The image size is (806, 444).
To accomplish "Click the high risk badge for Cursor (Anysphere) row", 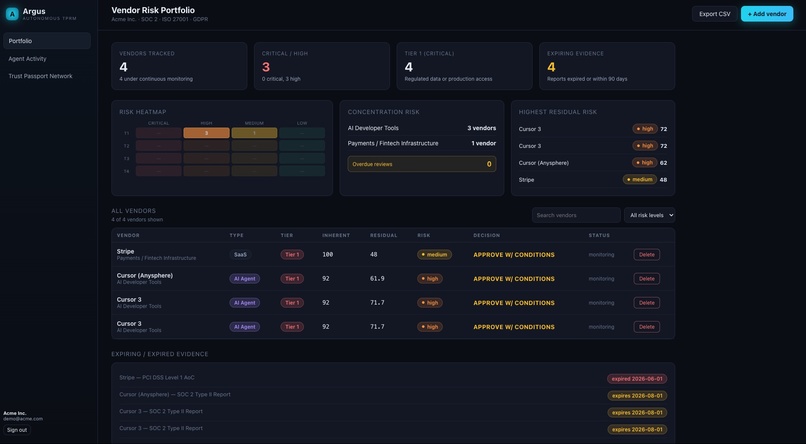I will tap(430, 279).
